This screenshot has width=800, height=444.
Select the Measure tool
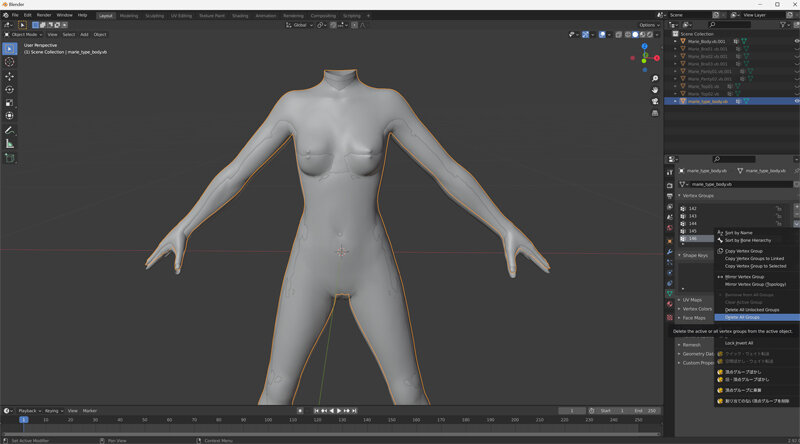9,144
